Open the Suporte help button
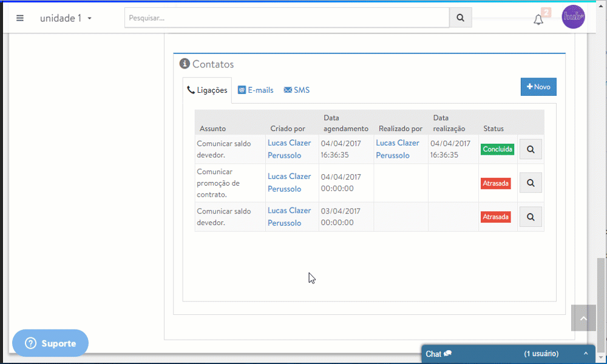 pyautogui.click(x=50, y=343)
